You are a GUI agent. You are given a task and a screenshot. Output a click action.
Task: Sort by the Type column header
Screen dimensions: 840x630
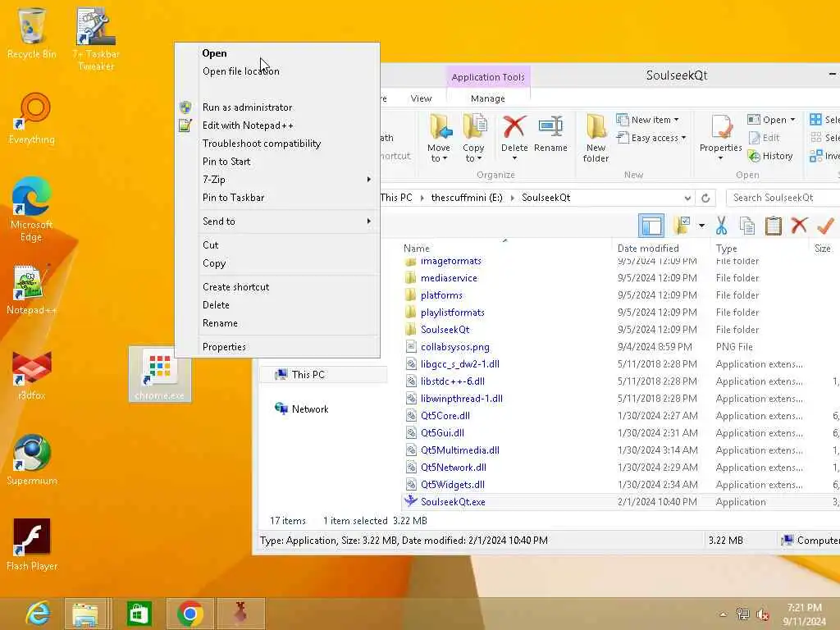click(x=727, y=249)
